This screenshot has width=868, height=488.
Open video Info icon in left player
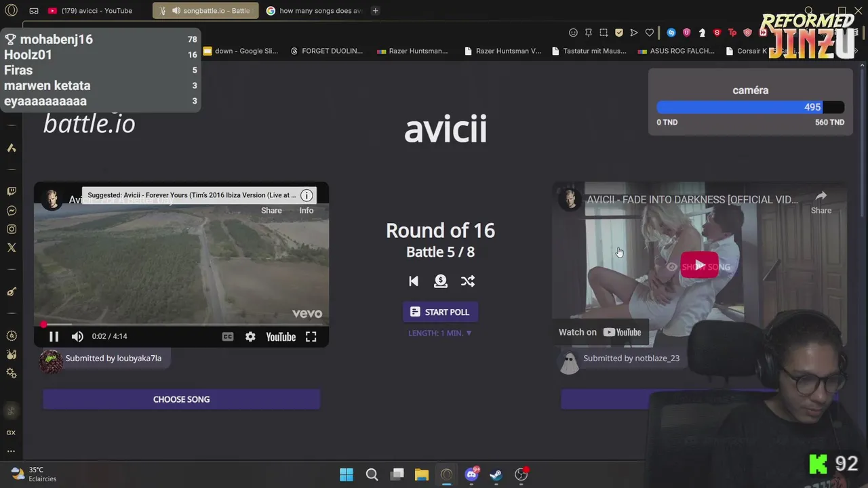(307, 195)
